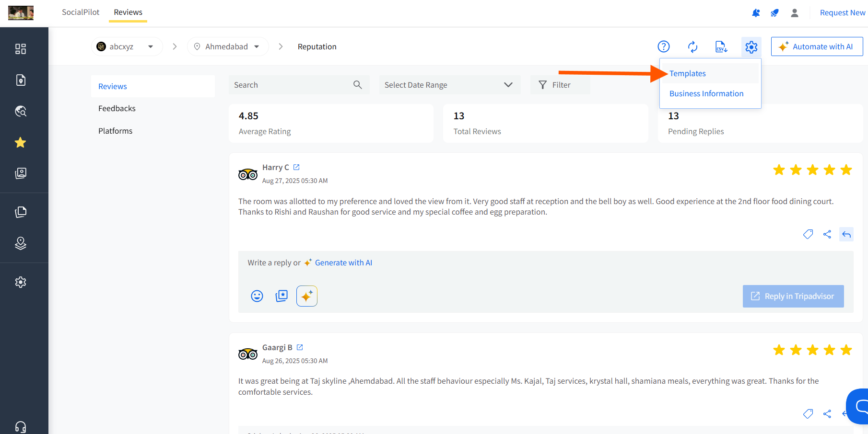Click the search magnifier icon
This screenshot has height=434, width=868.
pos(358,85)
